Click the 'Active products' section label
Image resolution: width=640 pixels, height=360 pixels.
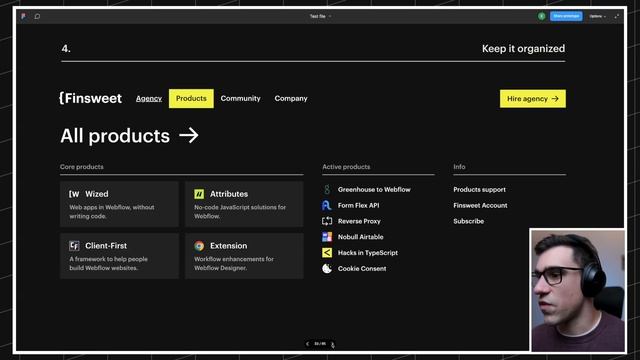(x=346, y=167)
